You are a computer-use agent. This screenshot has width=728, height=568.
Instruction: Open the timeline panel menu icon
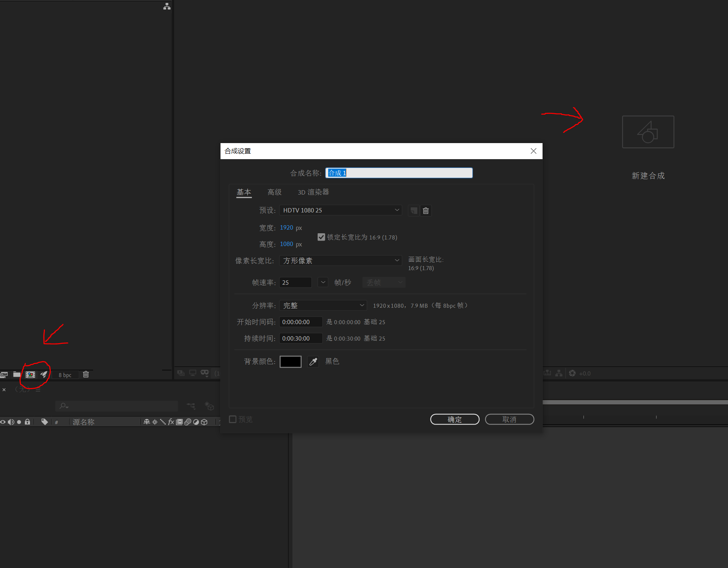(38, 390)
